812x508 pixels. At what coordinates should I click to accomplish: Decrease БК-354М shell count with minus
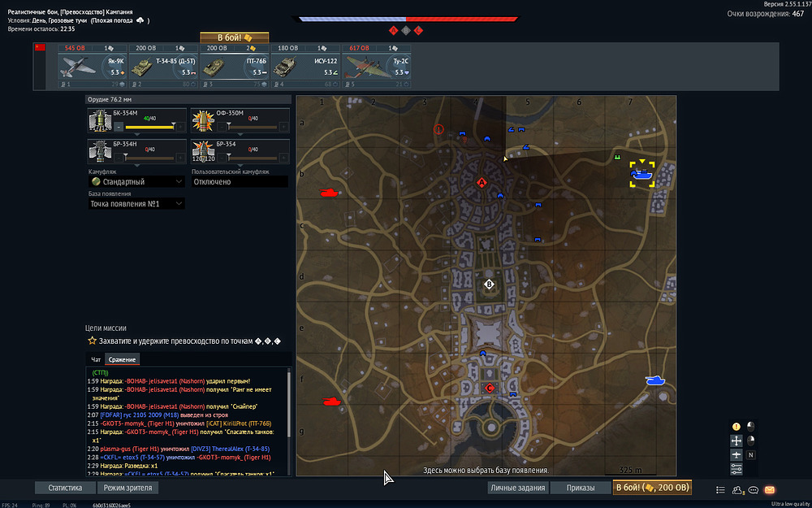click(x=119, y=127)
